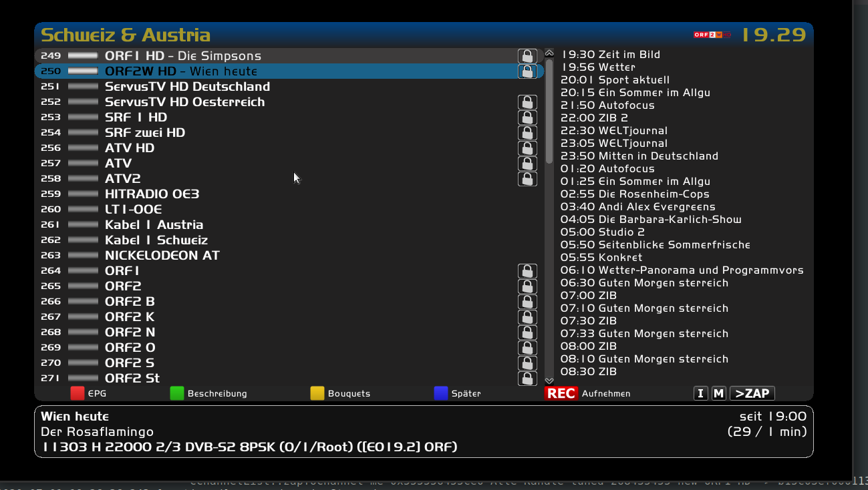Click the blue Später button

(440, 393)
